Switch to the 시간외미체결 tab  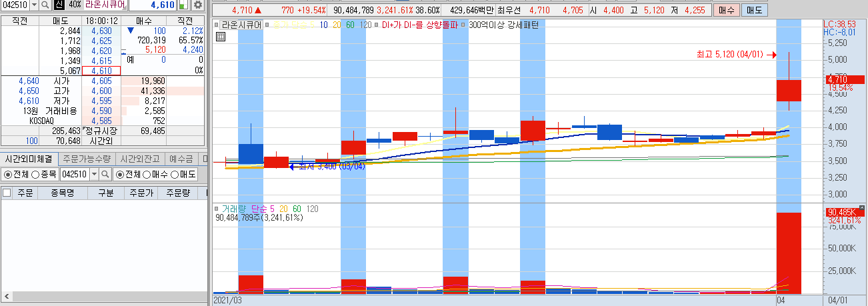tap(29, 159)
